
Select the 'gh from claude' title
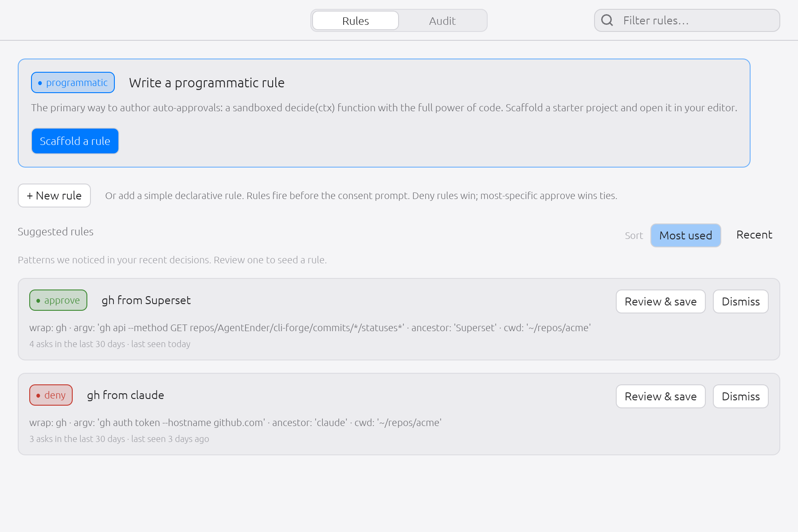pos(125,395)
